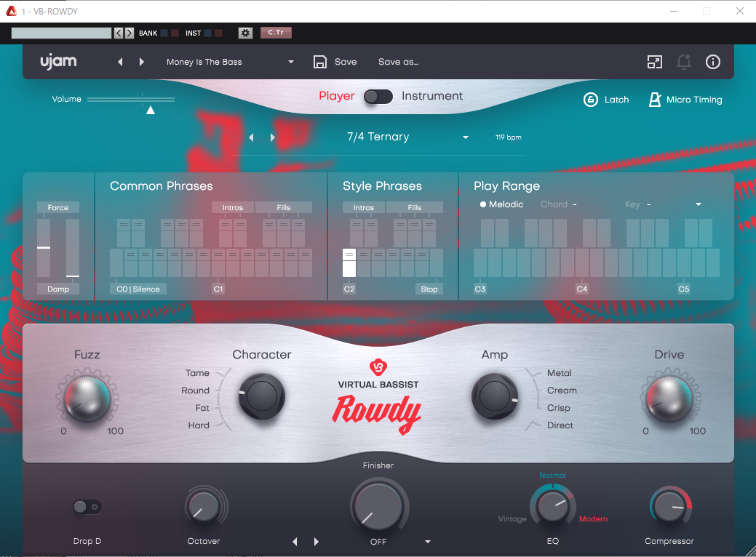Enable Latch mode icon
The image size is (756, 557).
(591, 100)
